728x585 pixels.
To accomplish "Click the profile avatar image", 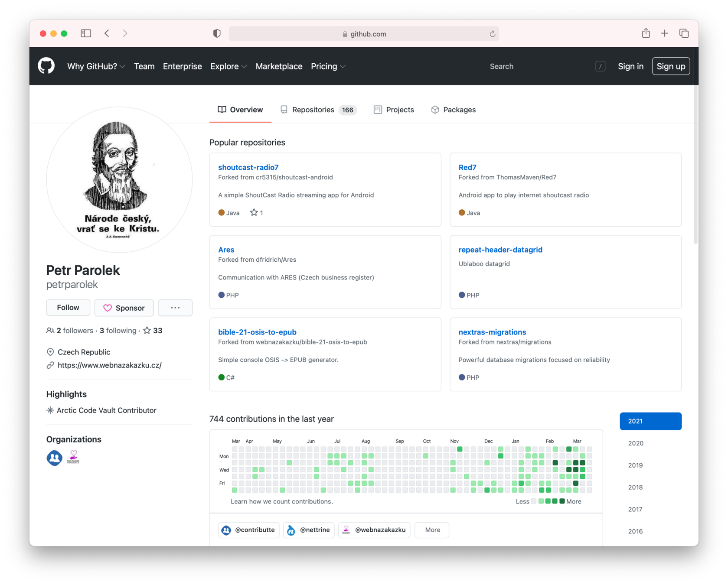I will coord(119,180).
